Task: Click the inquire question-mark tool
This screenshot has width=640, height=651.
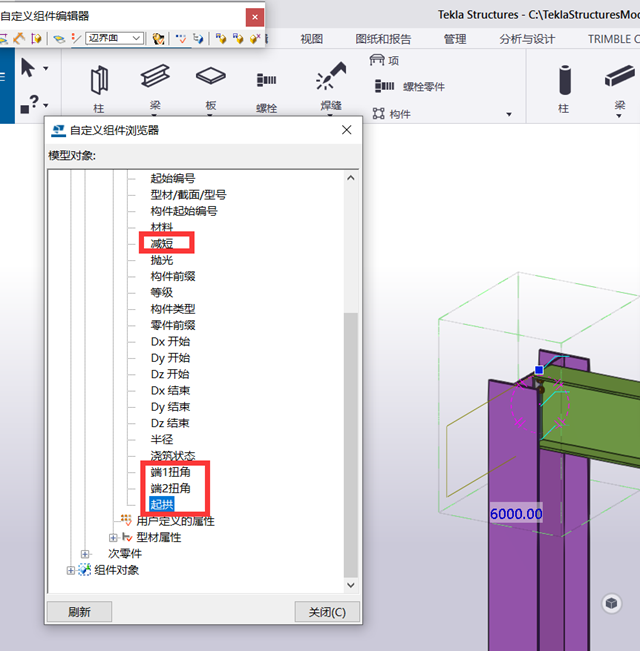Action: tap(30, 104)
